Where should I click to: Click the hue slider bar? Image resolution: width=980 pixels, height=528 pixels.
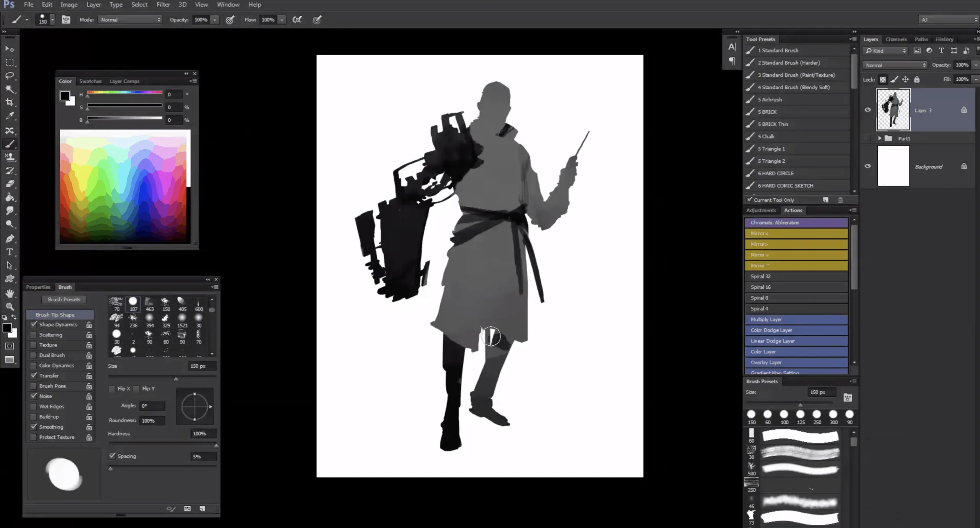pyautogui.click(x=124, y=92)
